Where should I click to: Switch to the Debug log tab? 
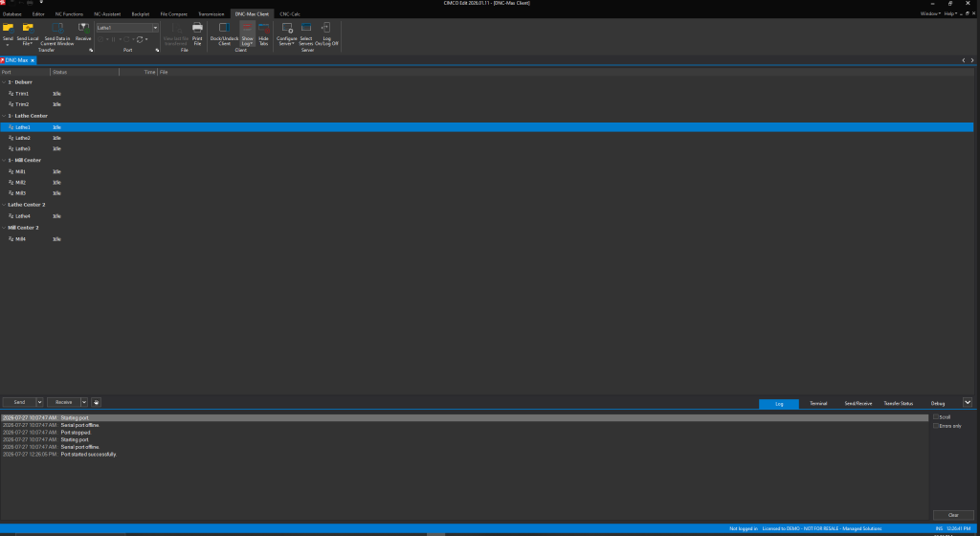point(938,404)
